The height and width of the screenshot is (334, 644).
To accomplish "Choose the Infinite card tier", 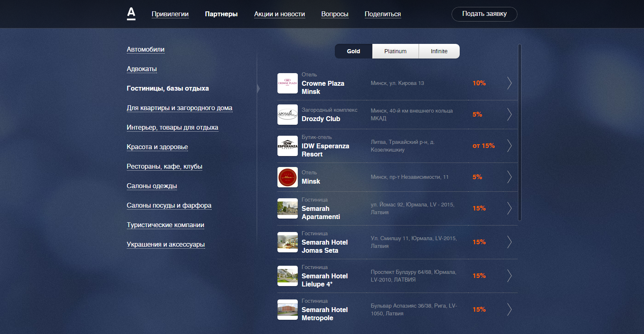I will pyautogui.click(x=439, y=51).
